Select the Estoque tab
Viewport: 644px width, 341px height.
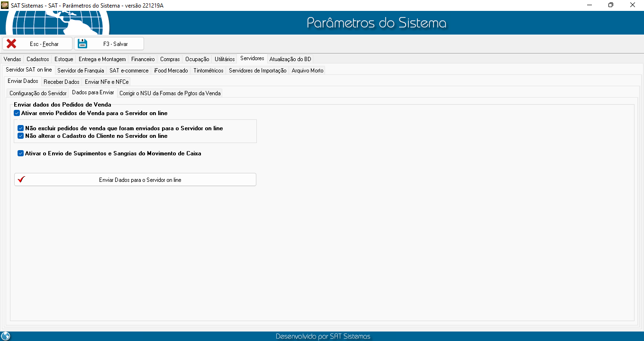coord(63,59)
